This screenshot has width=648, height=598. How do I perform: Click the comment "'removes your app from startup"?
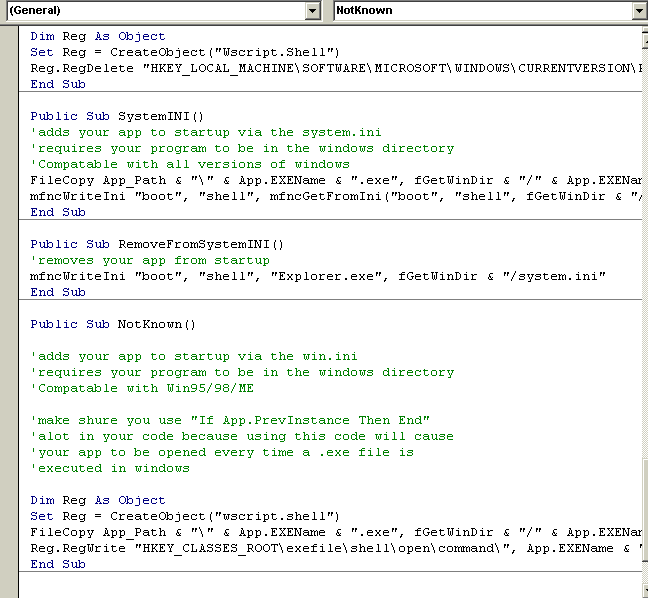[x=150, y=260]
